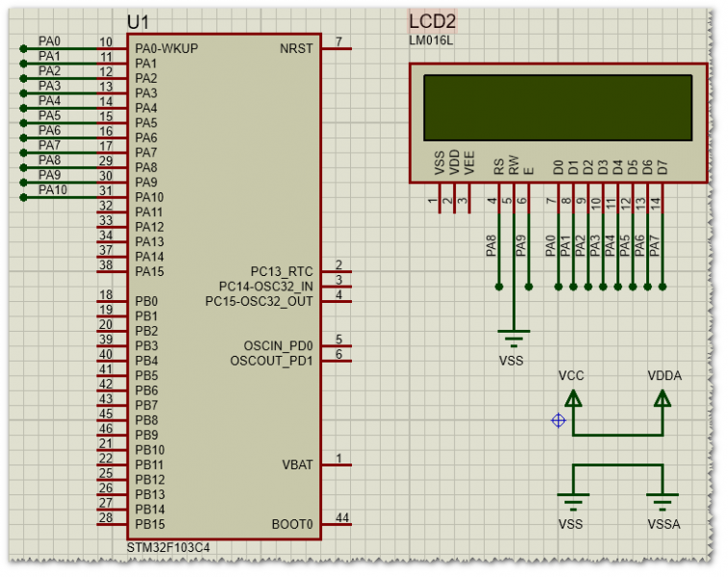
Task: Click the PA9 wire label under the LCD
Action: 521,246
